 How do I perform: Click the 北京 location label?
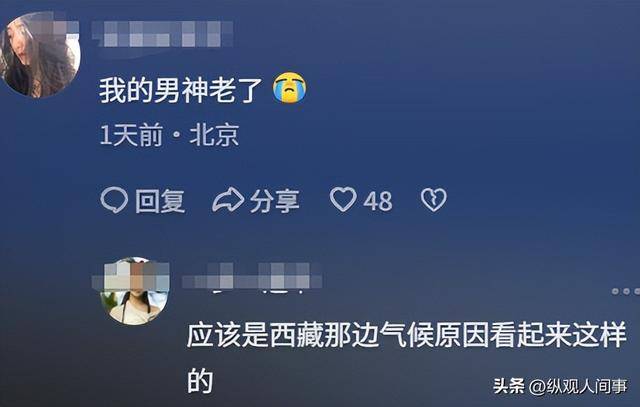[x=214, y=135]
